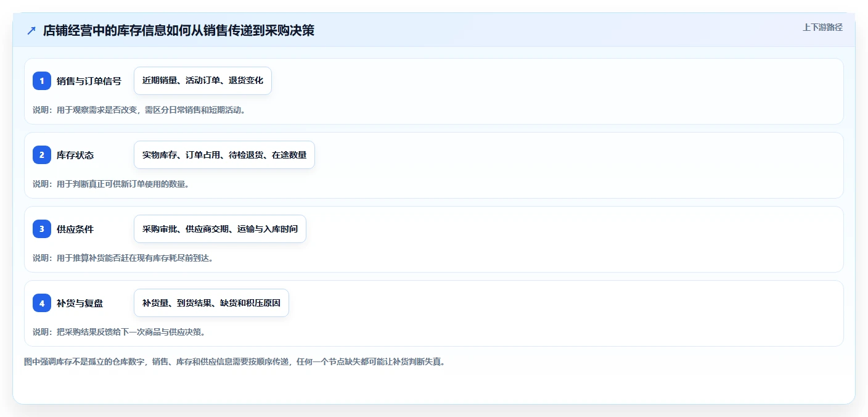This screenshot has height=417, width=868.
Task: Click the step 4 number badge
Action: tap(42, 303)
